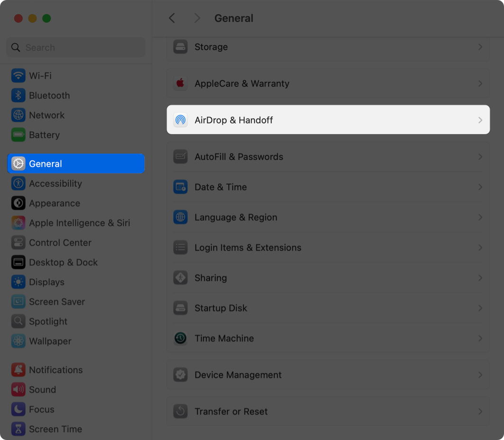
Task: Click the Login Items & Extensions icon
Action: (180, 247)
